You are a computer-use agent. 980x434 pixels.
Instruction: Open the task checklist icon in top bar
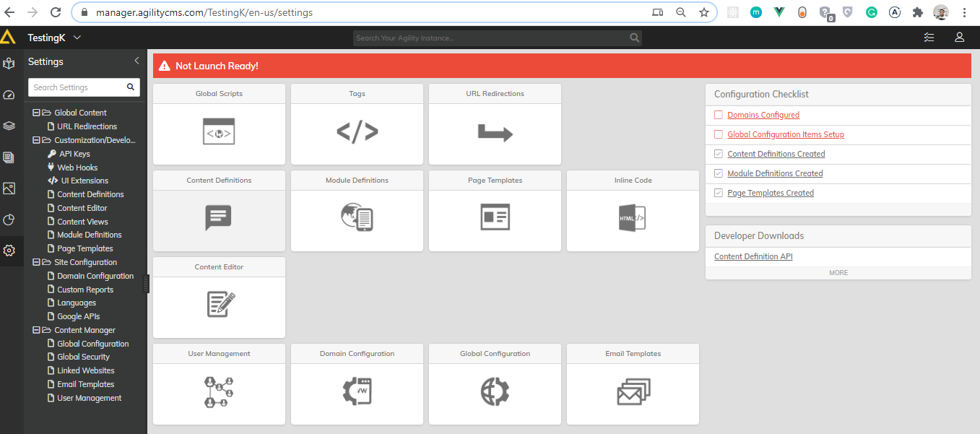(x=929, y=38)
